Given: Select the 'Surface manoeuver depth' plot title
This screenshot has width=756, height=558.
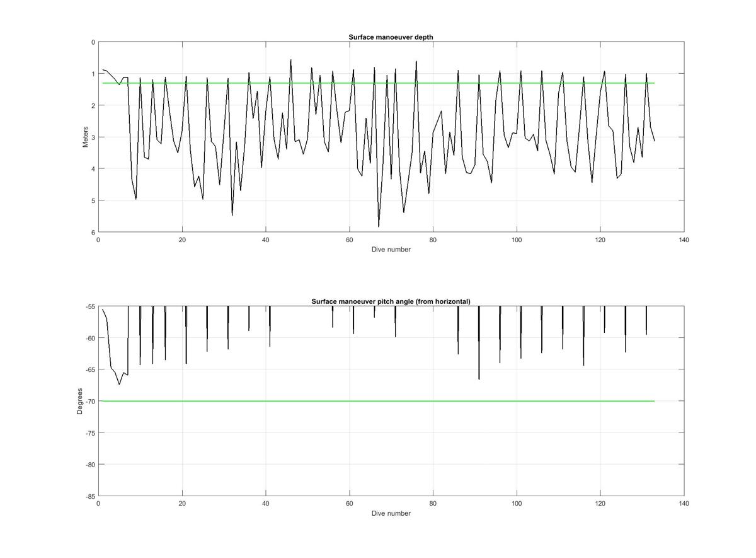Looking at the screenshot, I should click(391, 37).
